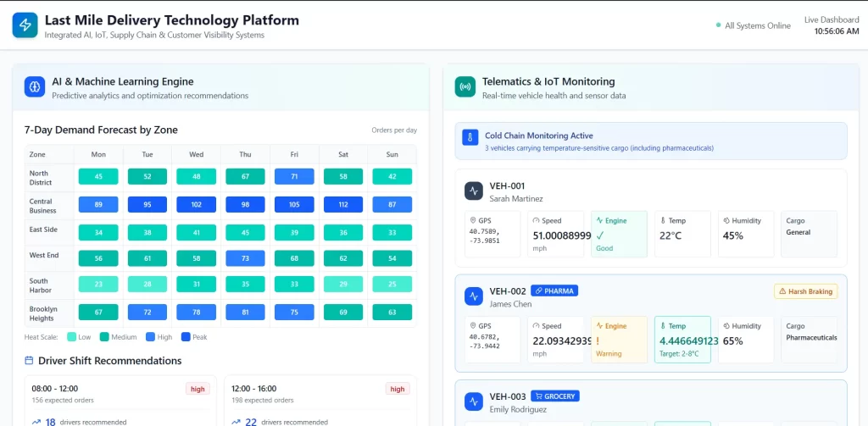
Task: Click the Engine Warning tile on VEH-002
Action: click(x=618, y=340)
